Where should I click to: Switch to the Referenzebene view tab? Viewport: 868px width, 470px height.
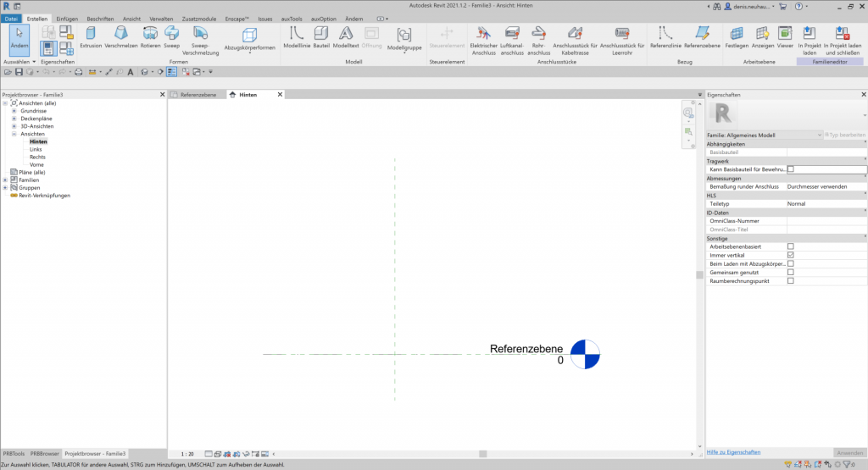[197, 95]
